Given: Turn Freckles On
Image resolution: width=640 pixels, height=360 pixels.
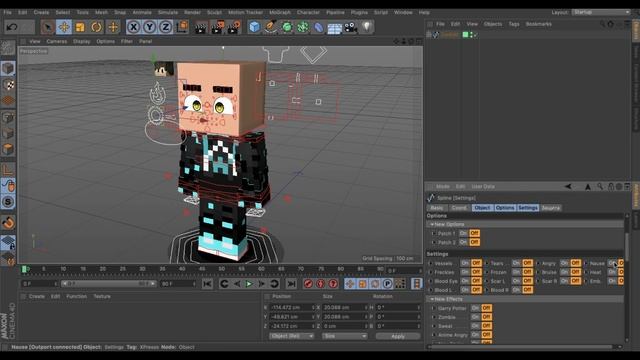Looking at the screenshot, I should 465,272.
